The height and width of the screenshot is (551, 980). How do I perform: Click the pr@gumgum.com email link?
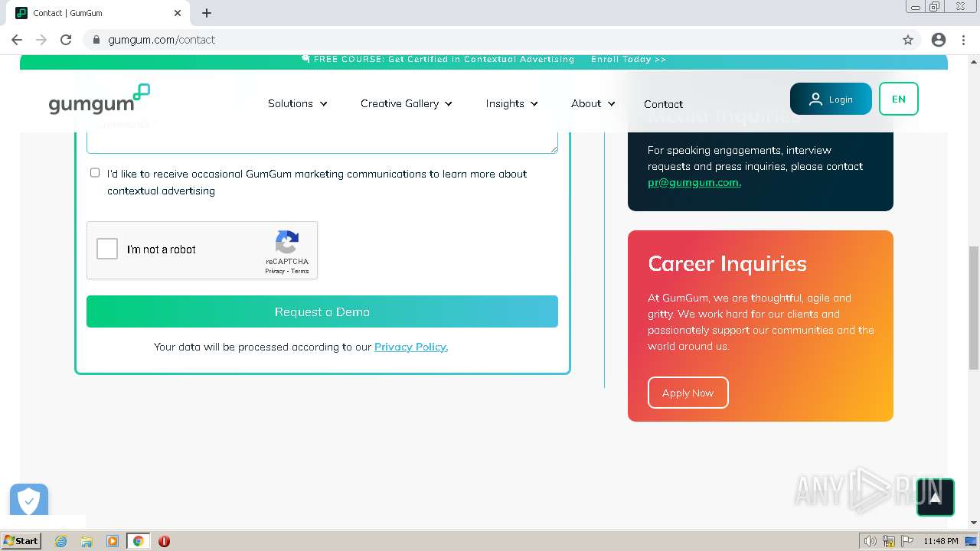[694, 182]
